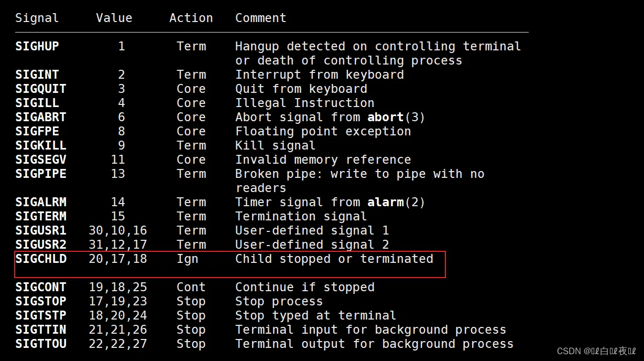Click the Comment column header
Image resolution: width=644 pixels, height=361 pixels.
coord(260,18)
